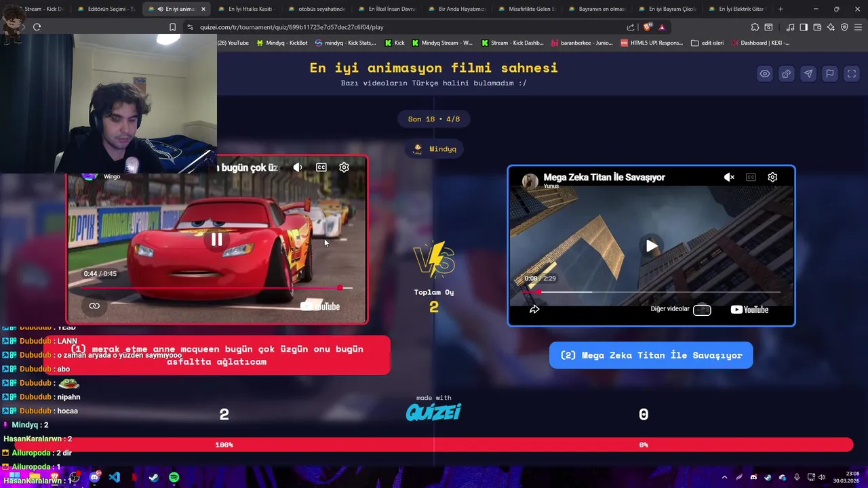The height and width of the screenshot is (488, 868).
Task: Click the flag report icon
Action: coord(830,74)
